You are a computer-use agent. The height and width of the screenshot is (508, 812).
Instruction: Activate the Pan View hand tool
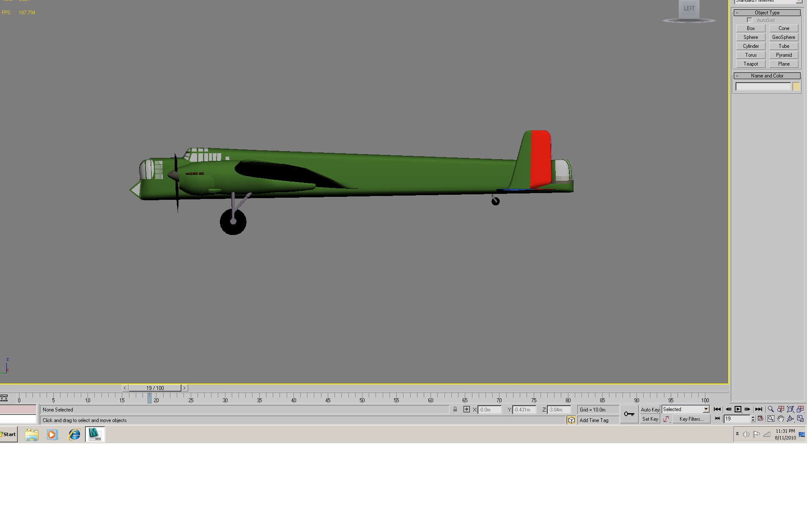tap(780, 419)
